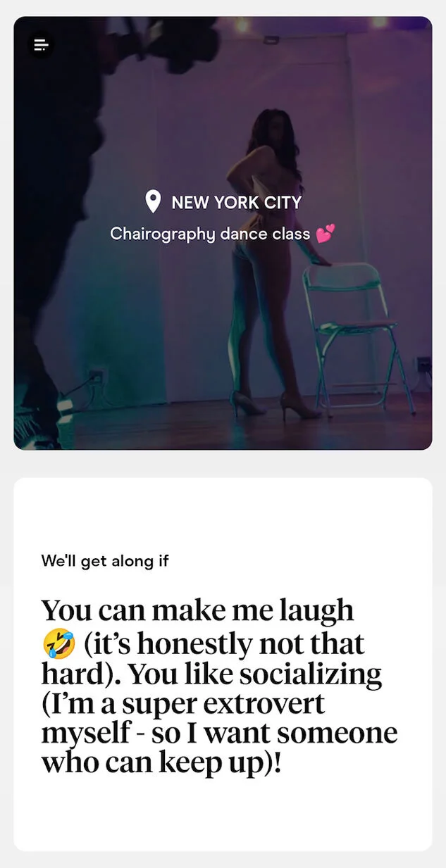This screenshot has width=446, height=868.
Task: Tap the rolling laughing emoji
Action: coord(58,643)
